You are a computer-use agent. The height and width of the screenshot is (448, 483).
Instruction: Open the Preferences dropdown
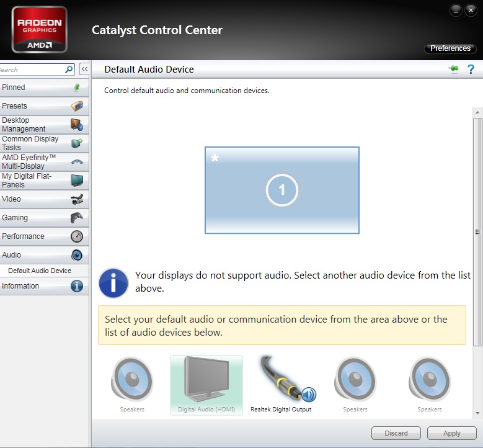click(x=450, y=48)
